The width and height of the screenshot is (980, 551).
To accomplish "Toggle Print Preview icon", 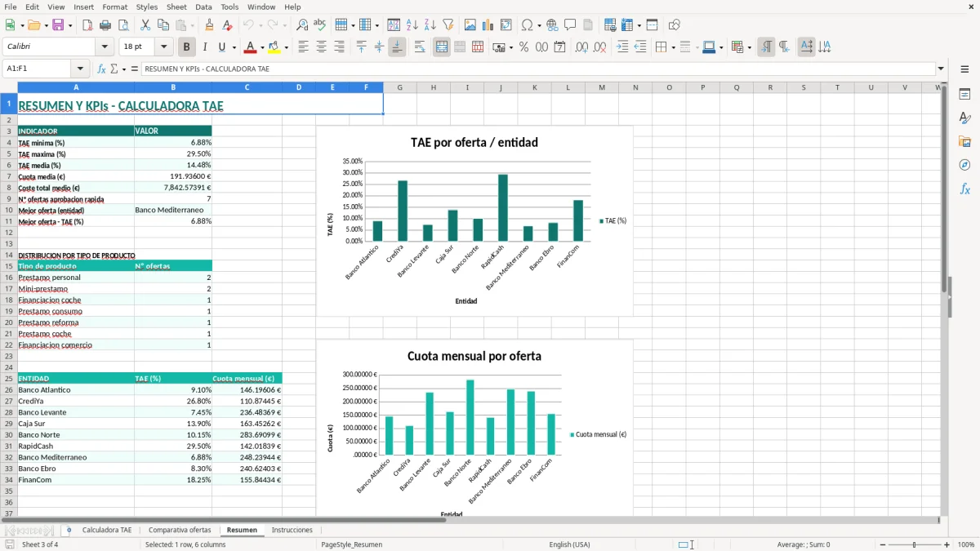I will click(122, 25).
